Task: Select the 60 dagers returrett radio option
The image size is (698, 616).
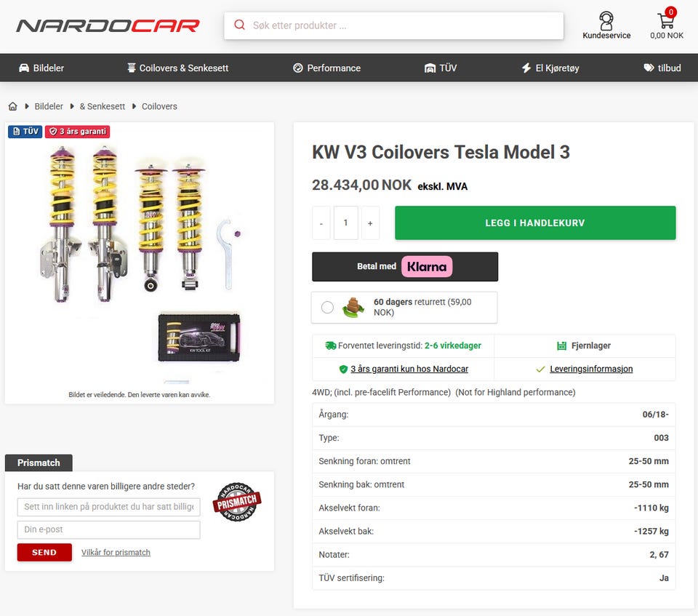Action: click(327, 308)
